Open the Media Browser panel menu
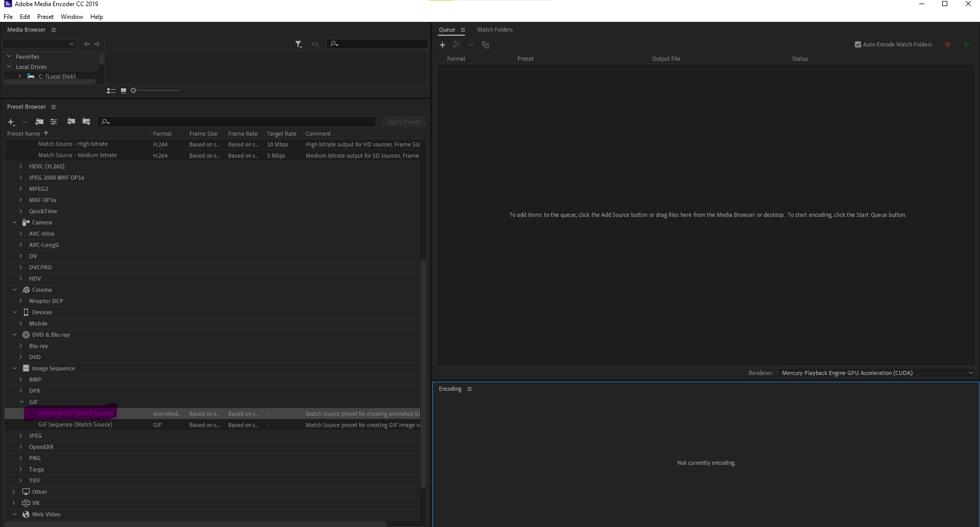The height and width of the screenshot is (527, 980). coord(54,30)
